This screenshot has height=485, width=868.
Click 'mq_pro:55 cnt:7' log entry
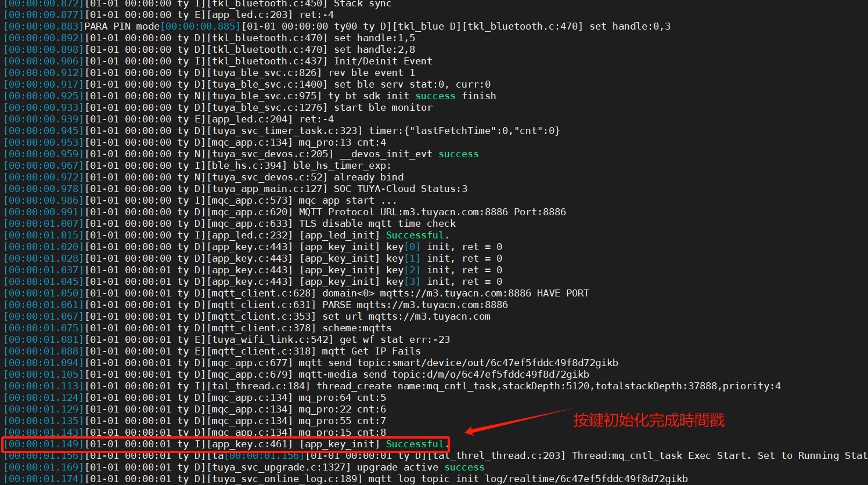[x=343, y=421]
